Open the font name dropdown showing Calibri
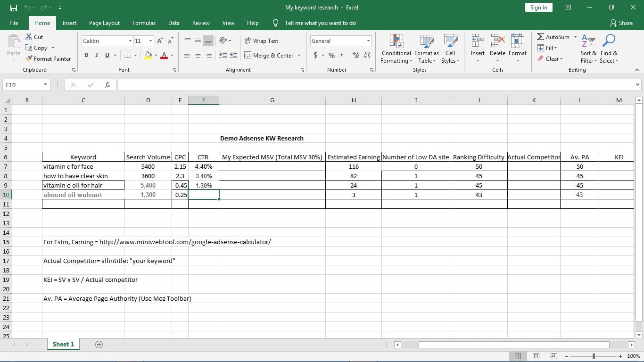This screenshot has width=644, height=362. click(130, 41)
